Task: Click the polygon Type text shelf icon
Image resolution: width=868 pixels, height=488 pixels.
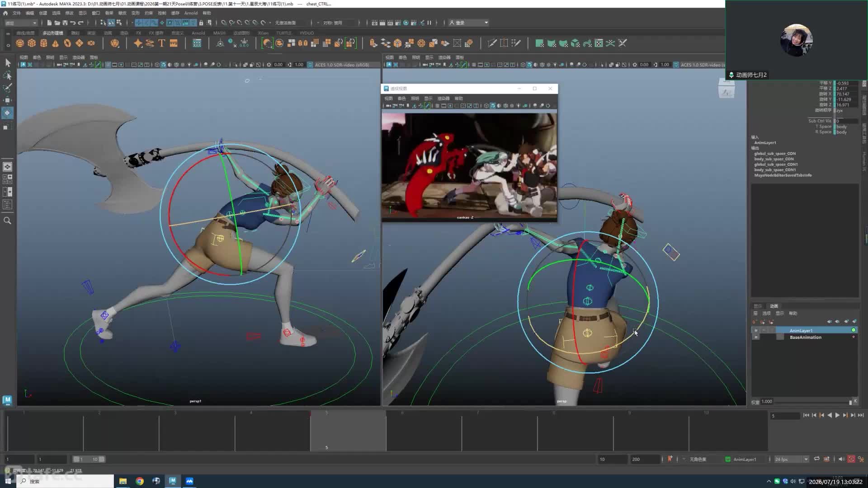Action: [161, 43]
